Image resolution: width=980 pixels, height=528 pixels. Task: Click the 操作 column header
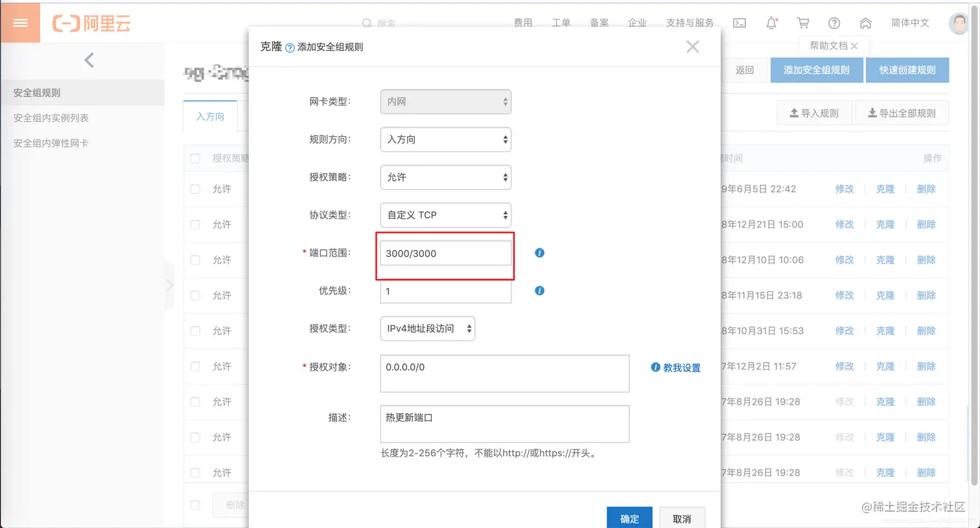(x=932, y=158)
